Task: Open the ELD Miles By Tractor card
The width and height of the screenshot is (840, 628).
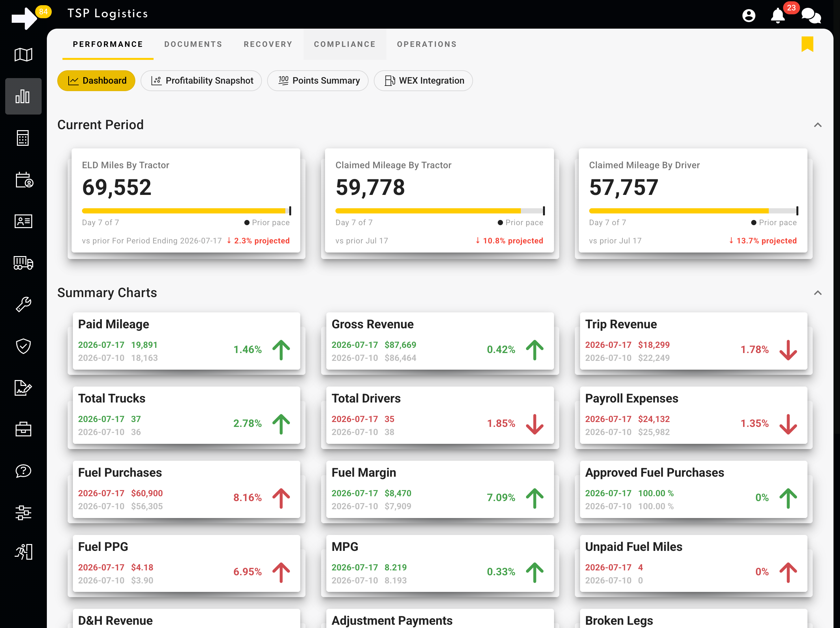Action: pos(186,200)
